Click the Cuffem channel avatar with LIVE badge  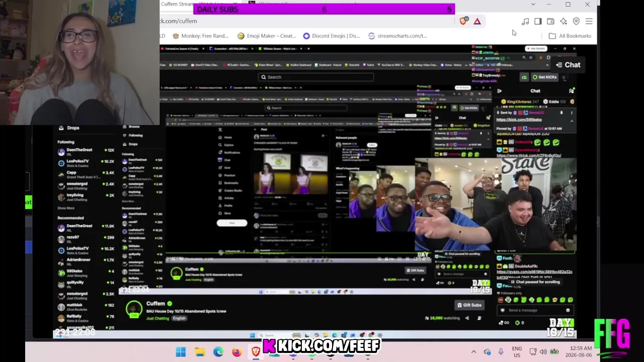[134, 309]
